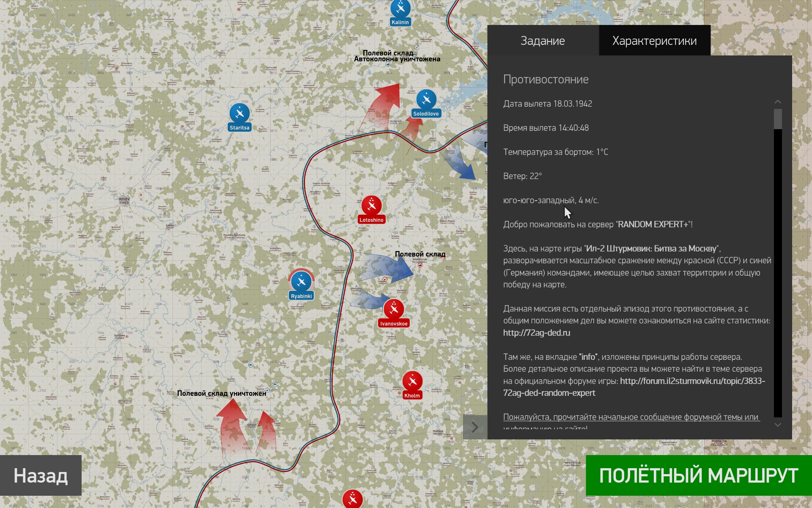Click the briefing scroll down arrow
The width and height of the screenshot is (812, 508).
tap(777, 425)
